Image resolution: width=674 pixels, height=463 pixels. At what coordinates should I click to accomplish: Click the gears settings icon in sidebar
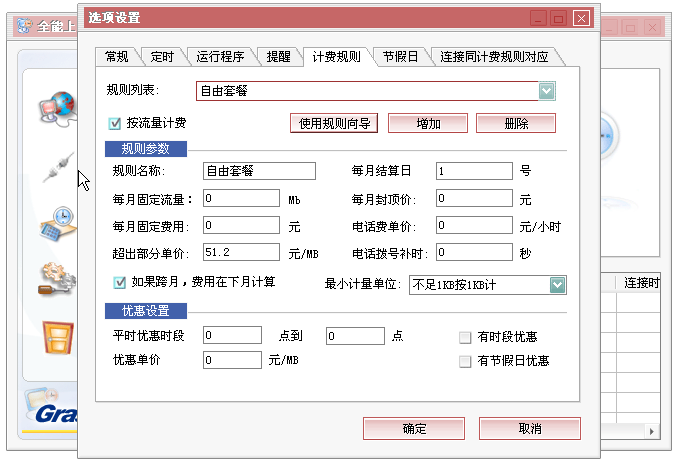(55, 280)
